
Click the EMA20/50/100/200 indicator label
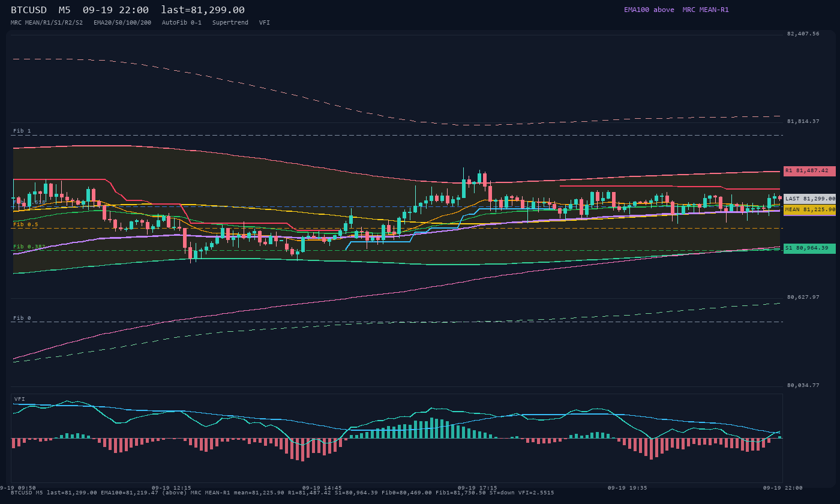[x=122, y=22]
